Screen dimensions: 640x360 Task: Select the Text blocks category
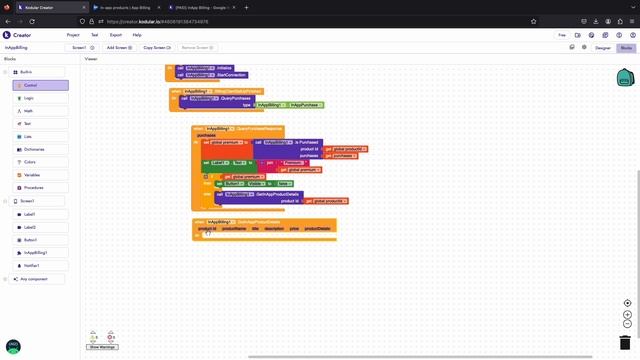click(x=40, y=124)
